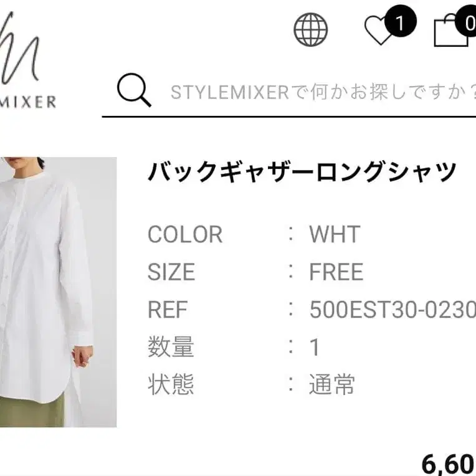Click the wishlist count badge showing 1
Image resolution: width=476 pixels, height=476 pixels.
(401, 21)
